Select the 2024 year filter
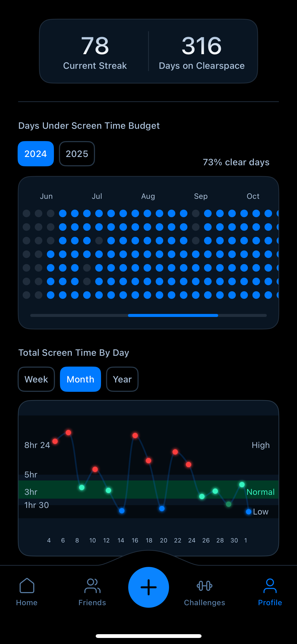 (x=36, y=154)
